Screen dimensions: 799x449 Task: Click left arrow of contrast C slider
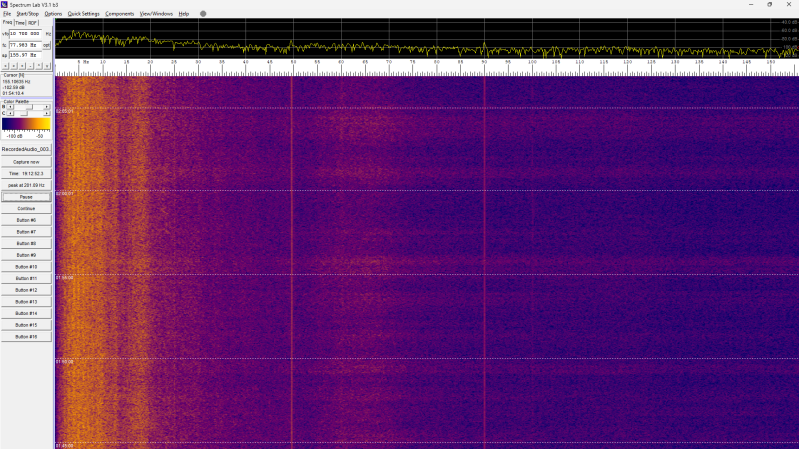click(10, 113)
